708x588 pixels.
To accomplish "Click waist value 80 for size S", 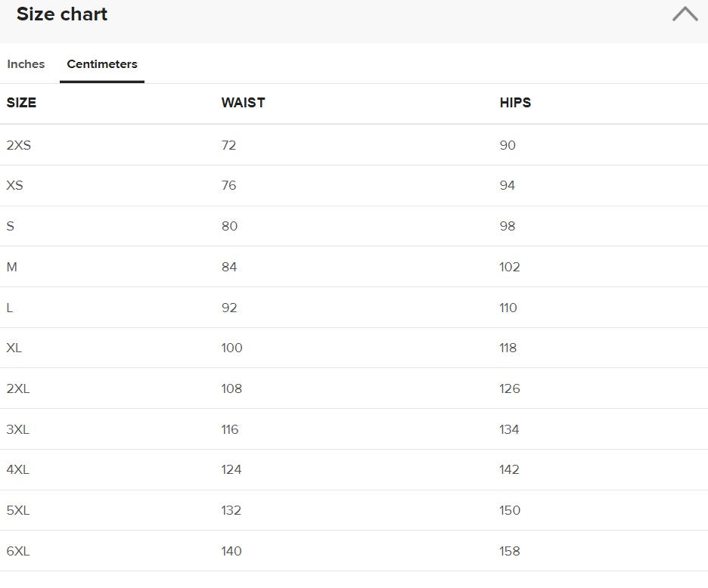I will (229, 226).
